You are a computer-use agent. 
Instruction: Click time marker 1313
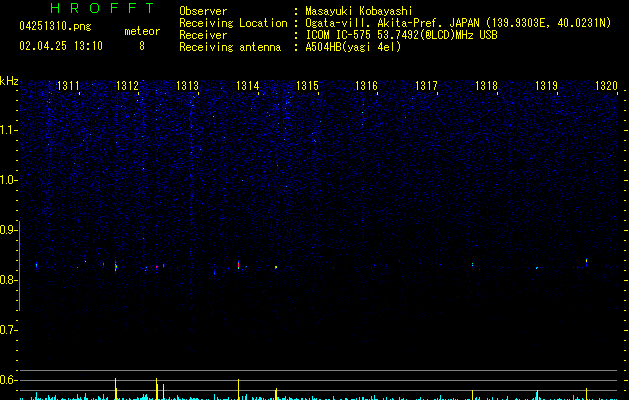(187, 86)
